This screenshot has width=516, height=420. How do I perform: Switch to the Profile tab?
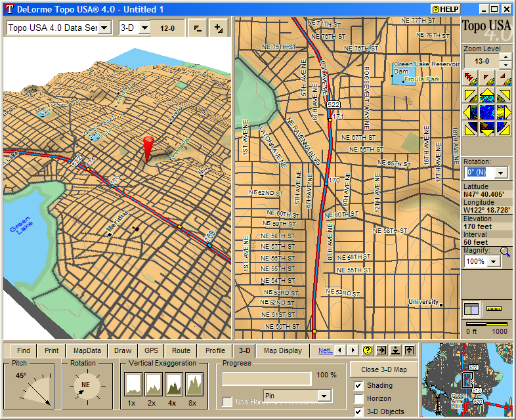pos(215,350)
